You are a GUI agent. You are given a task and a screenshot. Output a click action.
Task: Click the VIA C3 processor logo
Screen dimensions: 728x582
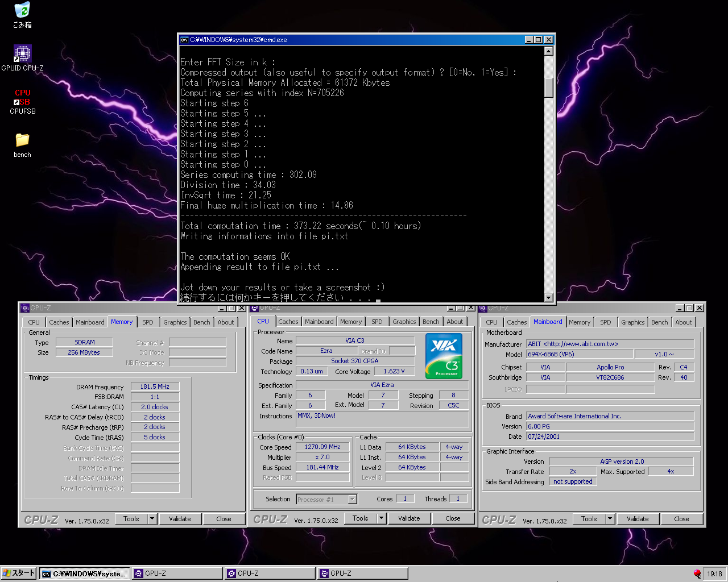pos(444,356)
